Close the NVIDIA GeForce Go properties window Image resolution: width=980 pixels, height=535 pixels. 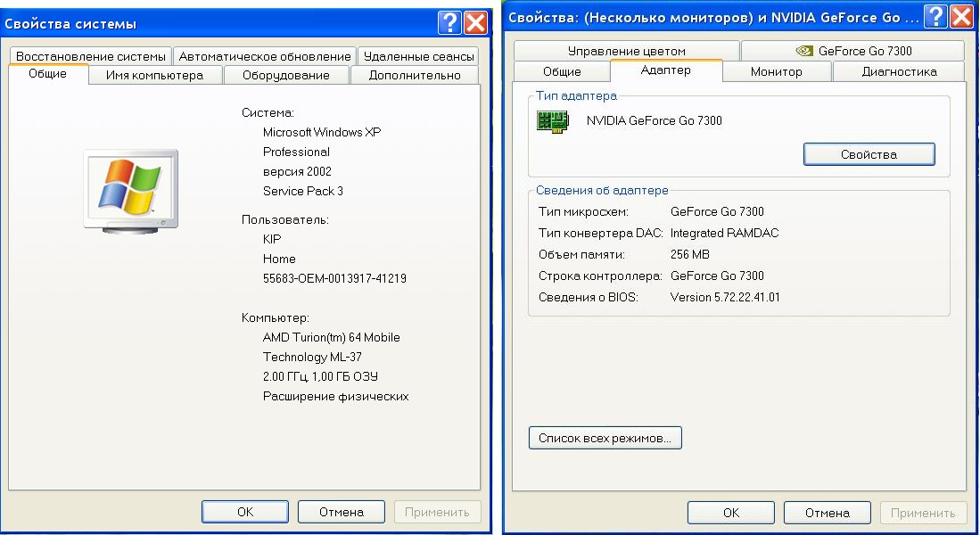point(961,16)
